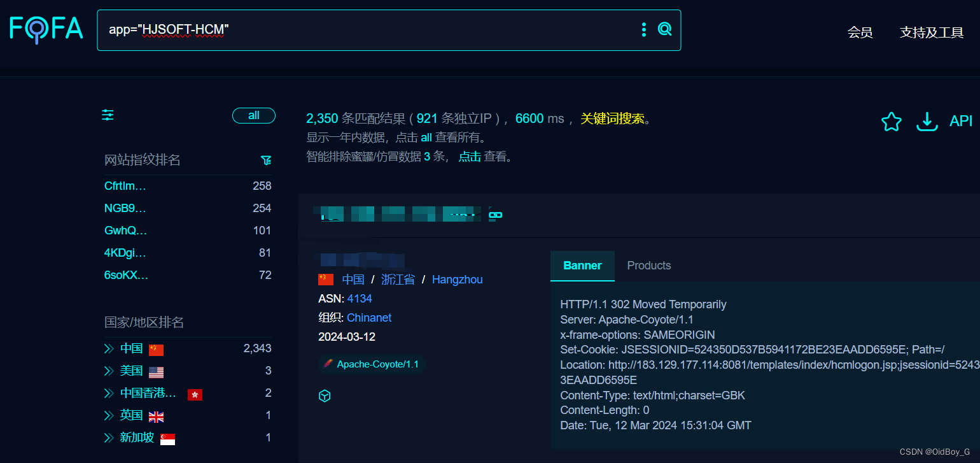The width and height of the screenshot is (980, 463).
Task: Open the filter settings sliders icon
Action: pos(108,115)
